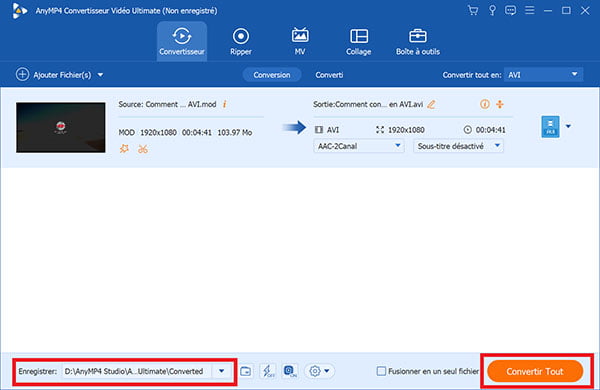The height and width of the screenshot is (390, 600).
Task: Click the scissors cut icon
Action: pyautogui.click(x=143, y=149)
